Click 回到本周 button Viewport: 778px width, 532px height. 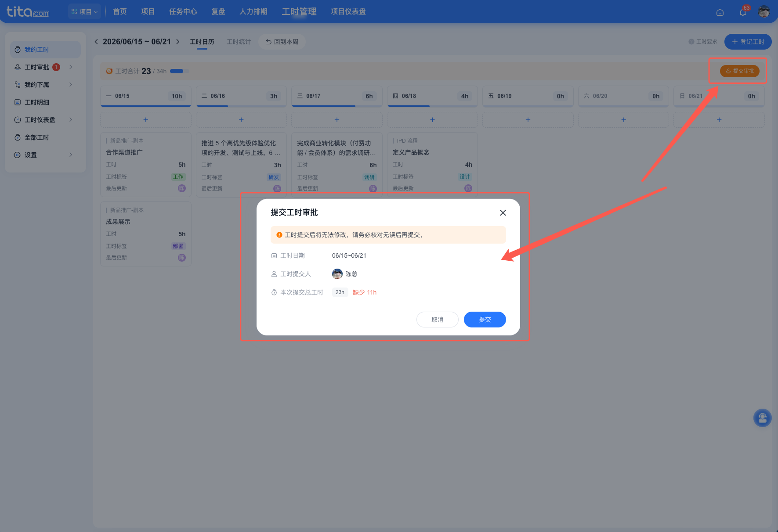(282, 42)
